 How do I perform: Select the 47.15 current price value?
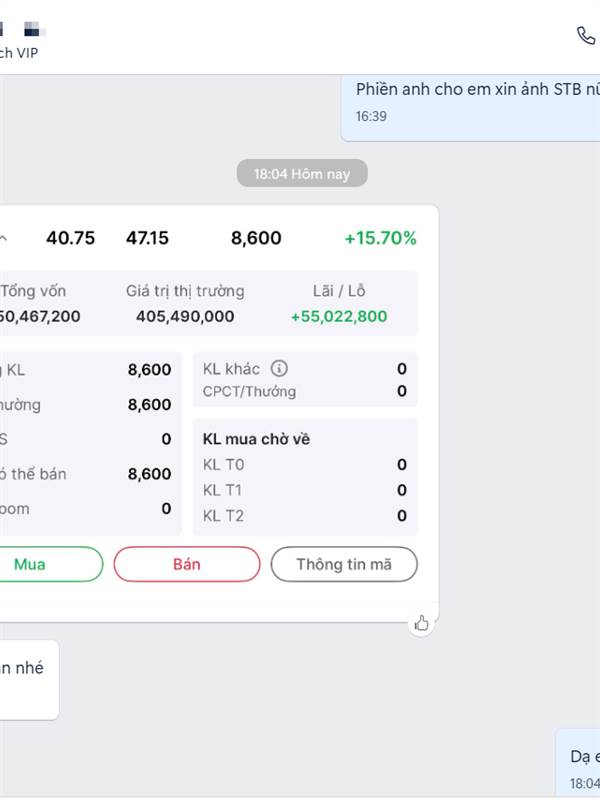point(147,238)
